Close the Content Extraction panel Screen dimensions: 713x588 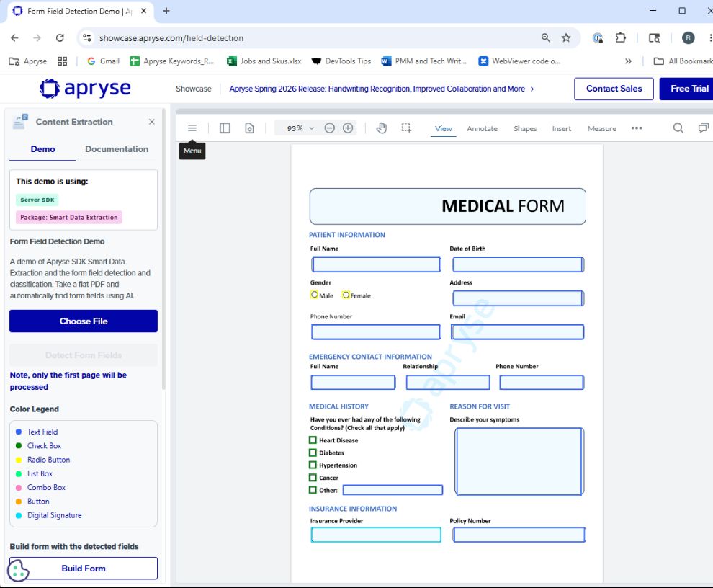pyautogui.click(x=152, y=122)
